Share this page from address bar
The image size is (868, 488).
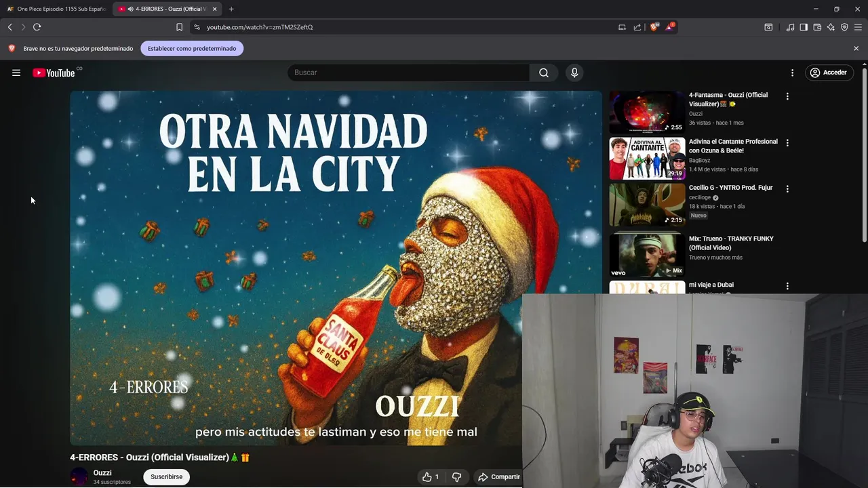(637, 27)
